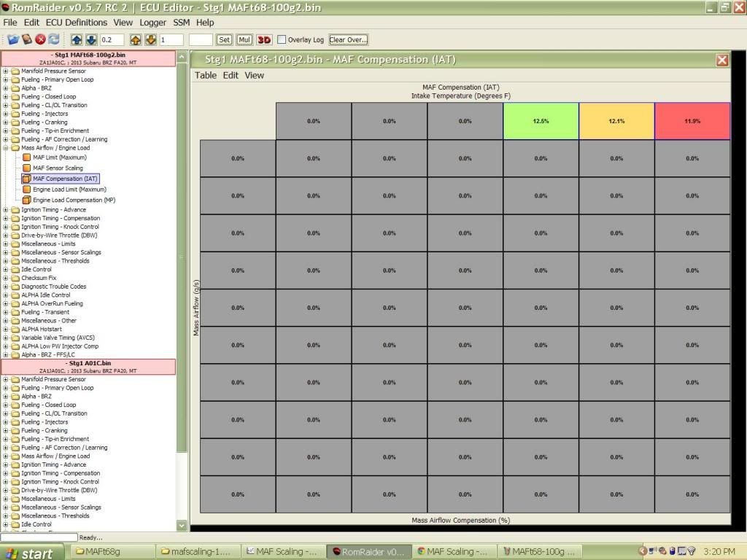Select the red 11.9% table cell
747x560 pixels.
click(692, 121)
